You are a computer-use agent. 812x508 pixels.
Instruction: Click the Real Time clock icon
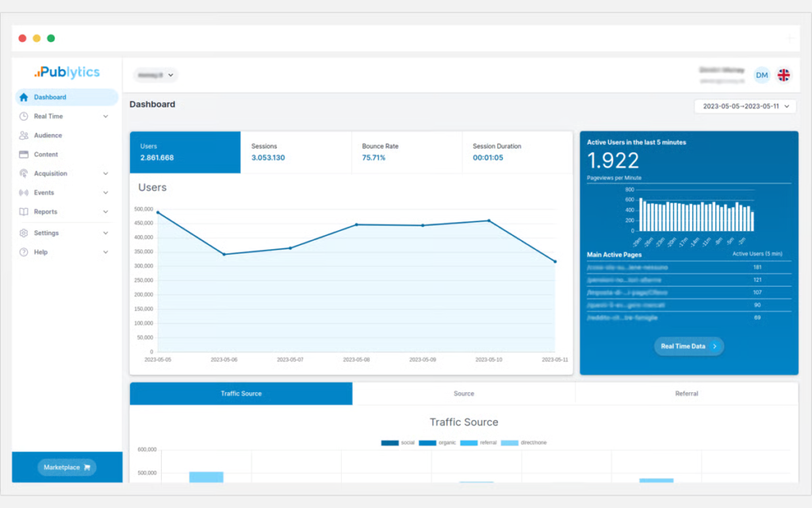24,116
